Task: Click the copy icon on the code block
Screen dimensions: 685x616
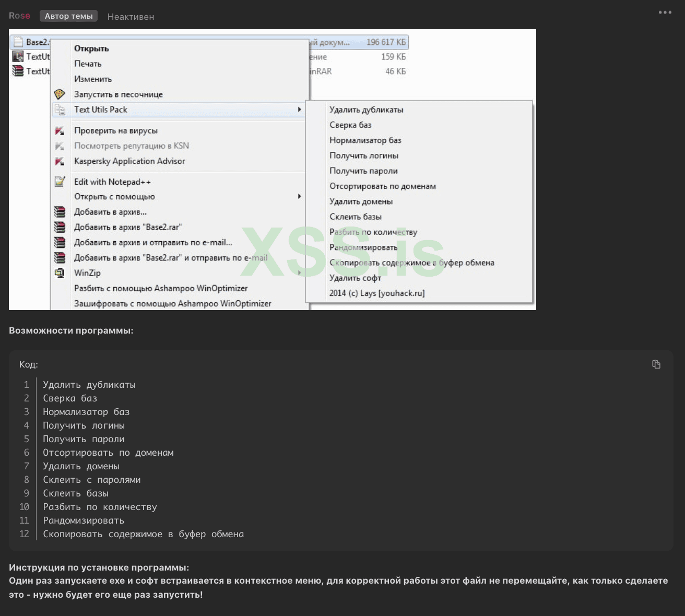Action: coord(657,364)
